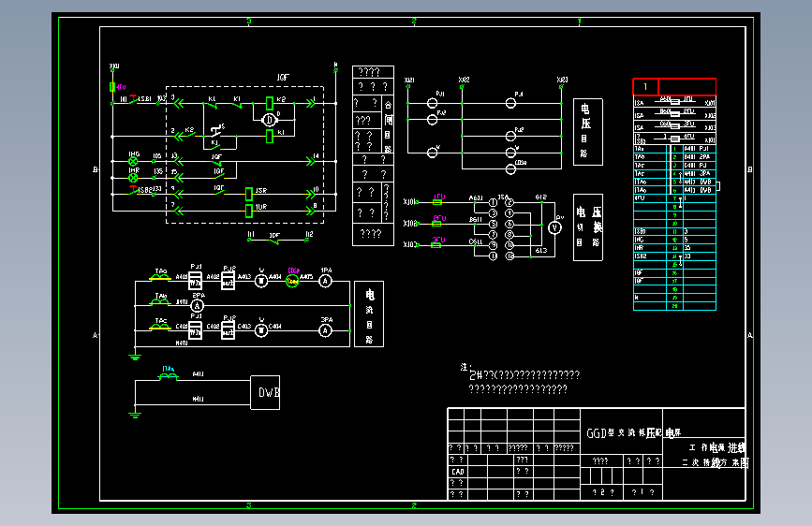Click terminal number 9 in cyan table

pos(674,215)
